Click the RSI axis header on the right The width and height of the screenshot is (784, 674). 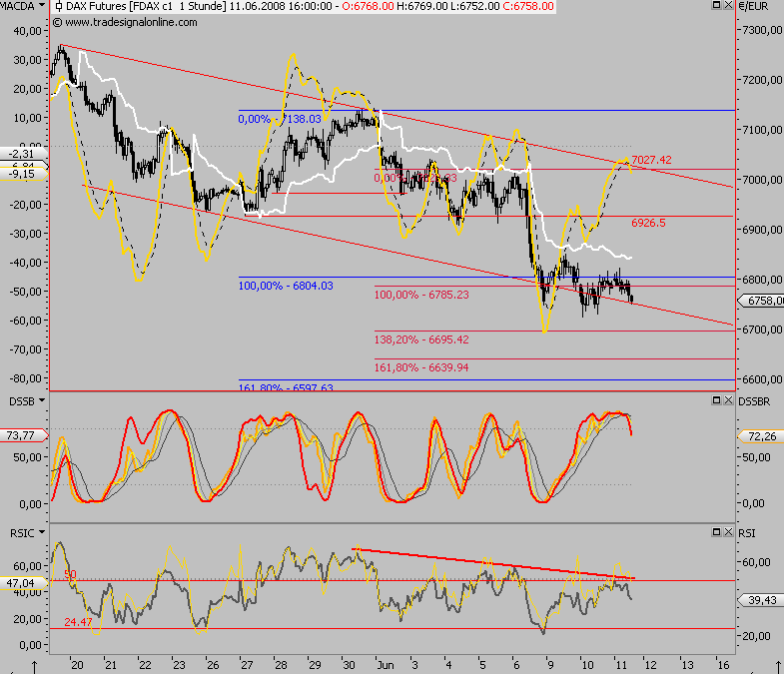[x=746, y=533]
